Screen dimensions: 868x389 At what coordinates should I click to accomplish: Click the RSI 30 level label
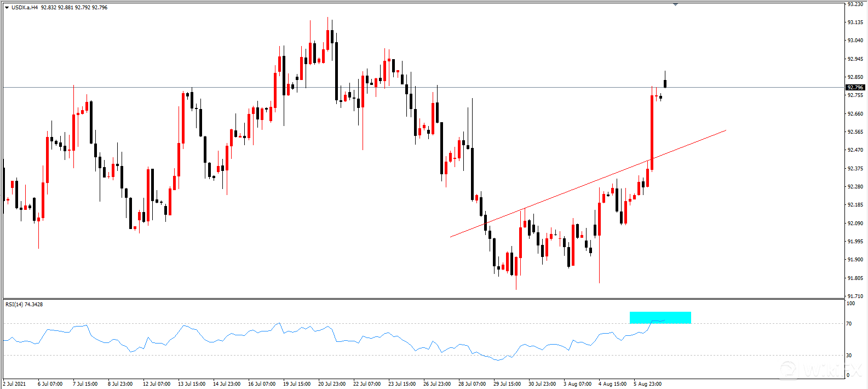pyautogui.click(x=849, y=356)
